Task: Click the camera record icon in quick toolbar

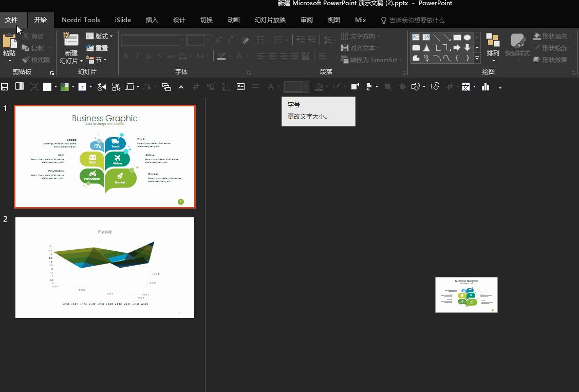Action: pos(354,87)
